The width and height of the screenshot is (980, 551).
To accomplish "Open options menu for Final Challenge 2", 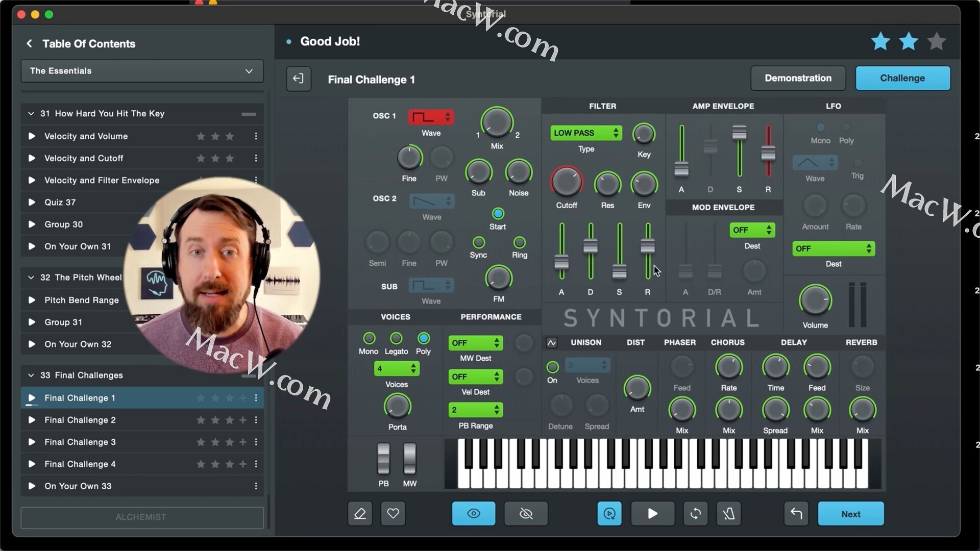I will tap(256, 420).
